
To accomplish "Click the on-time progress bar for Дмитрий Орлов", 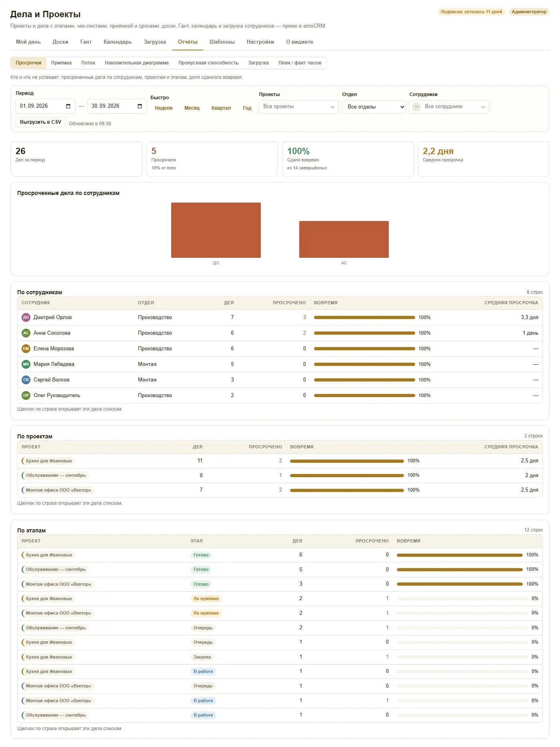I will coord(364,317).
